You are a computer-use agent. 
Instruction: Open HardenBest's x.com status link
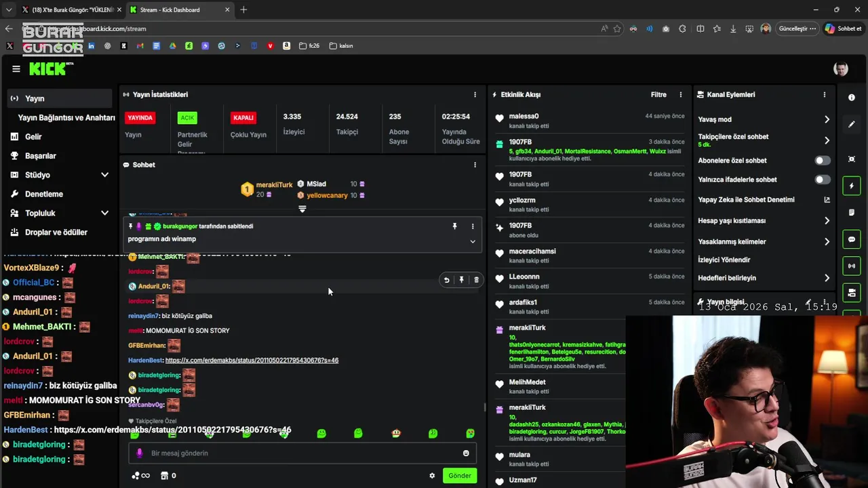tap(252, 360)
